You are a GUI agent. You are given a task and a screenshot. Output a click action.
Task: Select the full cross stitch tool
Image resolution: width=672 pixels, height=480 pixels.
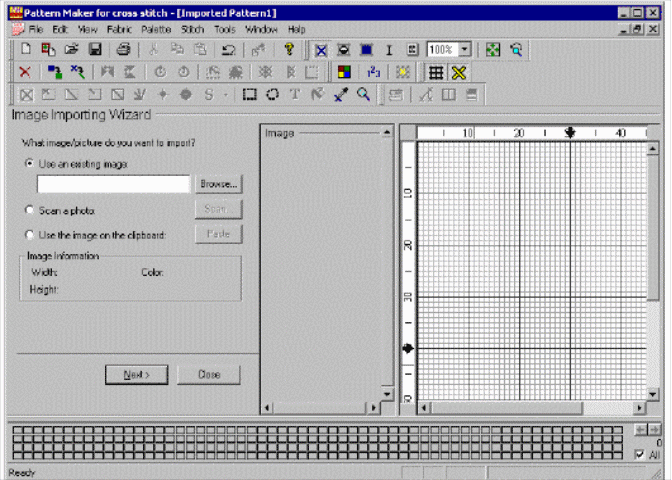[27, 94]
